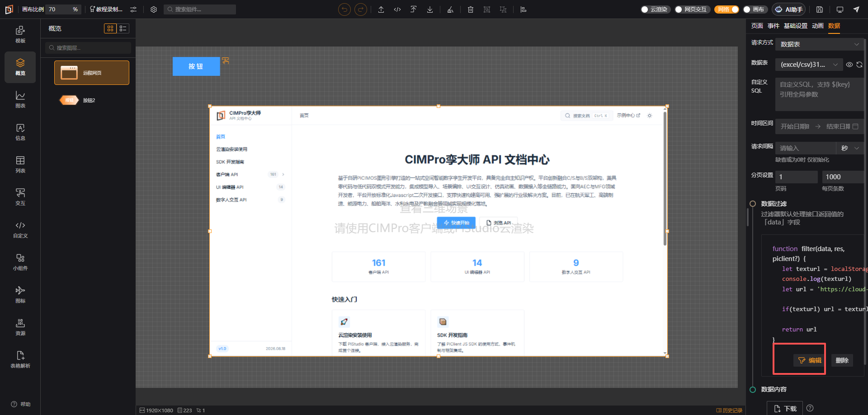The width and height of the screenshot is (868, 415).
Task: Click the paper-plane publish icon
Action: (856, 9)
